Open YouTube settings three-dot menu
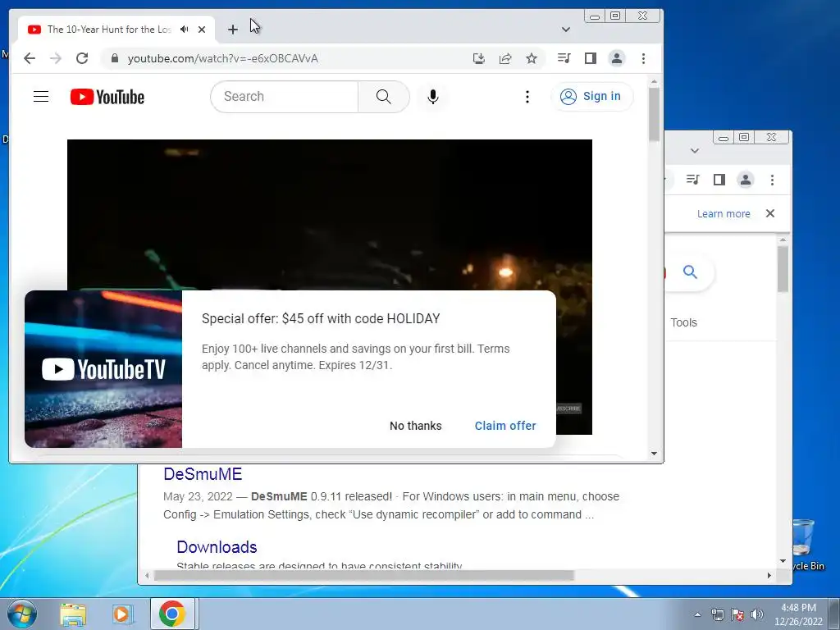The image size is (840, 630). (527, 97)
